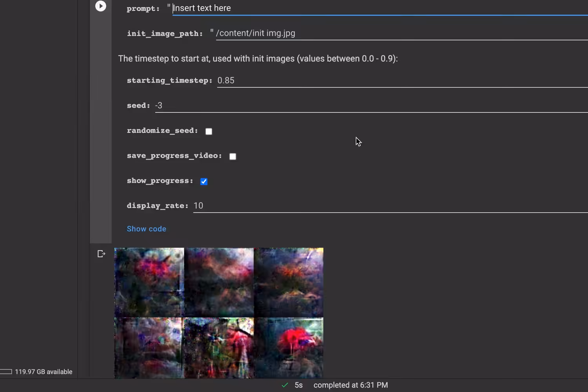Screen dimensions: 588x392
Task: Open the middle generated image in the top row
Action: coord(219,282)
